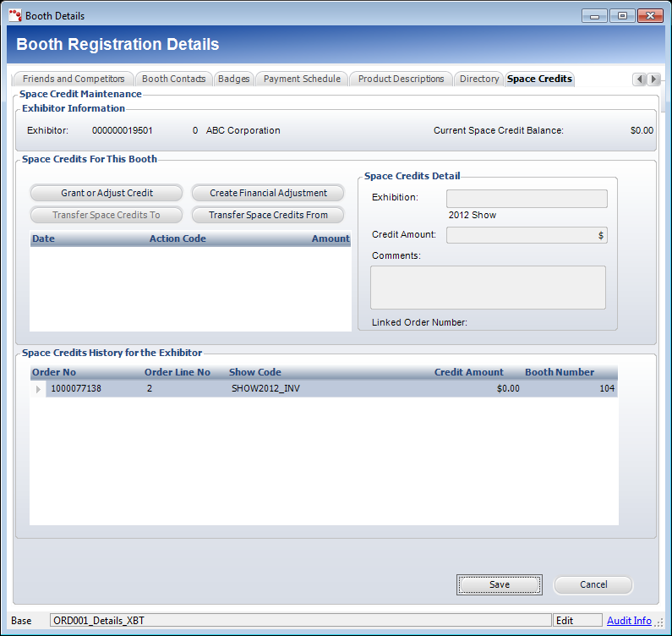Click Create Financial Adjustment button
This screenshot has height=636, width=672.
[x=268, y=193]
